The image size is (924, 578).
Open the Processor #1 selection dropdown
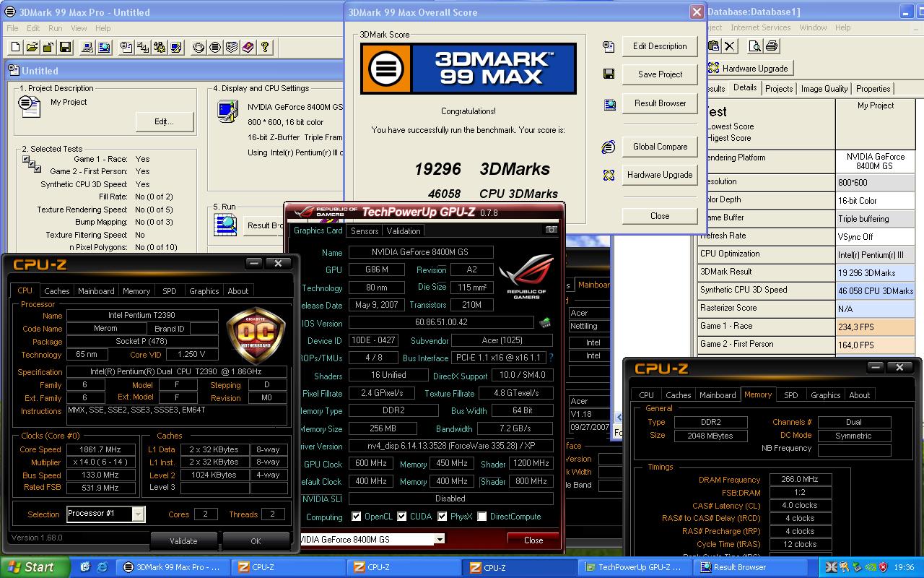tap(138, 514)
